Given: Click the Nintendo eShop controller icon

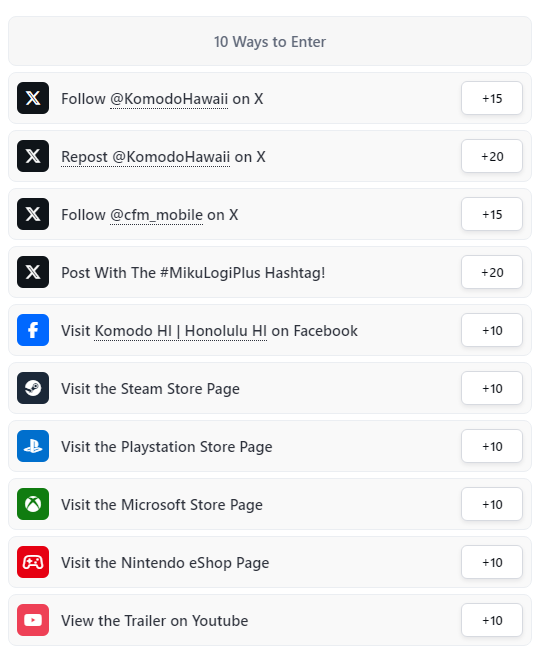Looking at the screenshot, I should pos(33,562).
